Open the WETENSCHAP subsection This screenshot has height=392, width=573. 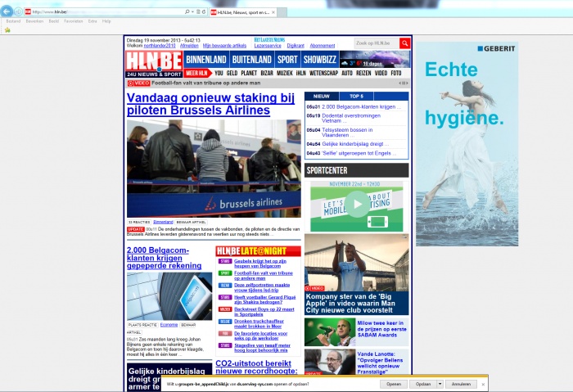coord(323,73)
